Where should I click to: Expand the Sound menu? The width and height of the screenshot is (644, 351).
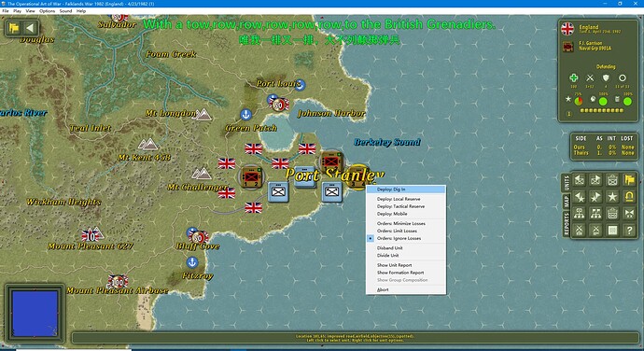(65, 11)
